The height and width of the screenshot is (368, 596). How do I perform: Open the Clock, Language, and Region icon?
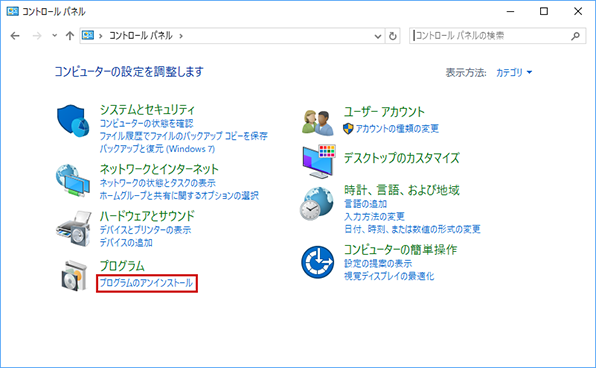(x=317, y=203)
